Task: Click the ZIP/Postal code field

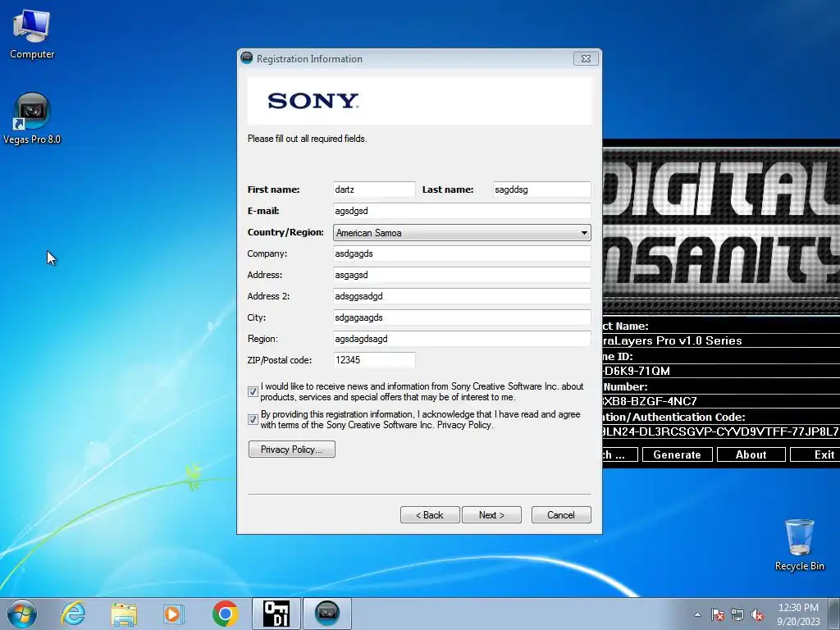Action: click(x=374, y=360)
